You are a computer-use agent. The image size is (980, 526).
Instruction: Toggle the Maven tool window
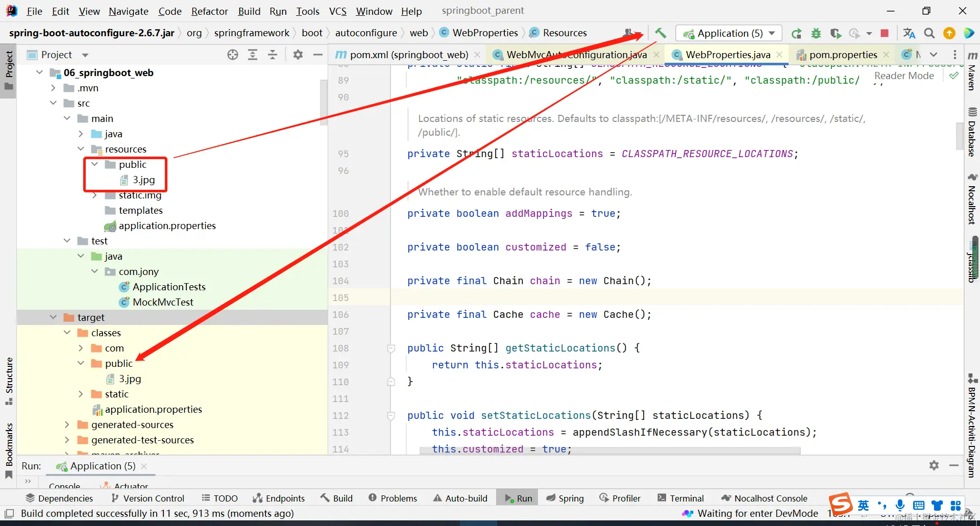point(972,70)
